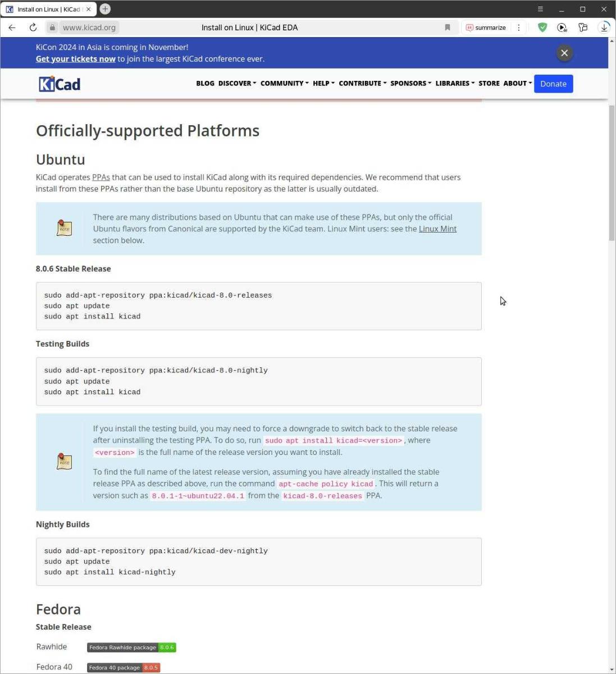Screen dimensions: 616x674
Task: Expand the DISCOVER dropdown menu
Action: pyautogui.click(x=237, y=83)
